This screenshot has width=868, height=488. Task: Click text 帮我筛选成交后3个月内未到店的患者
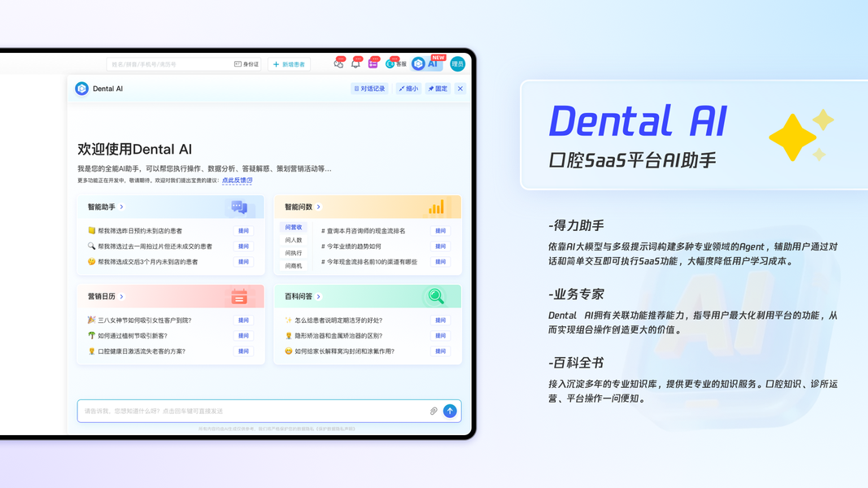pos(148,262)
